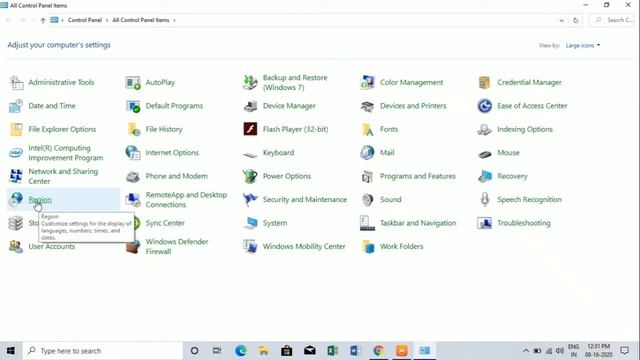
Task: Open the User Accounts link
Action: click(x=52, y=247)
